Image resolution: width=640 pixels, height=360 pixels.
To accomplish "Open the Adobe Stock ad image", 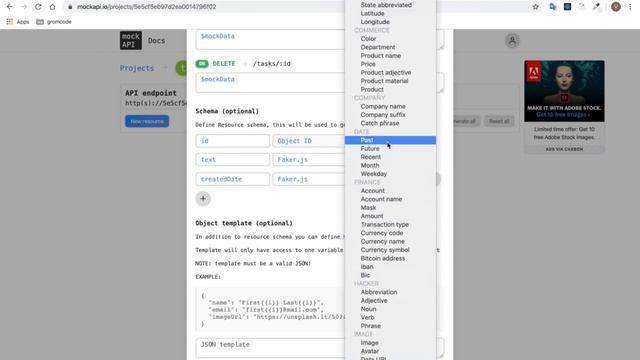I will coord(564,91).
